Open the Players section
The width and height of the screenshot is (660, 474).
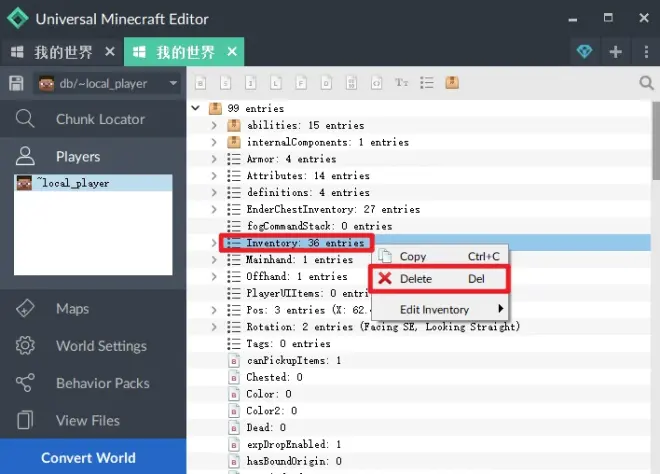click(93, 157)
